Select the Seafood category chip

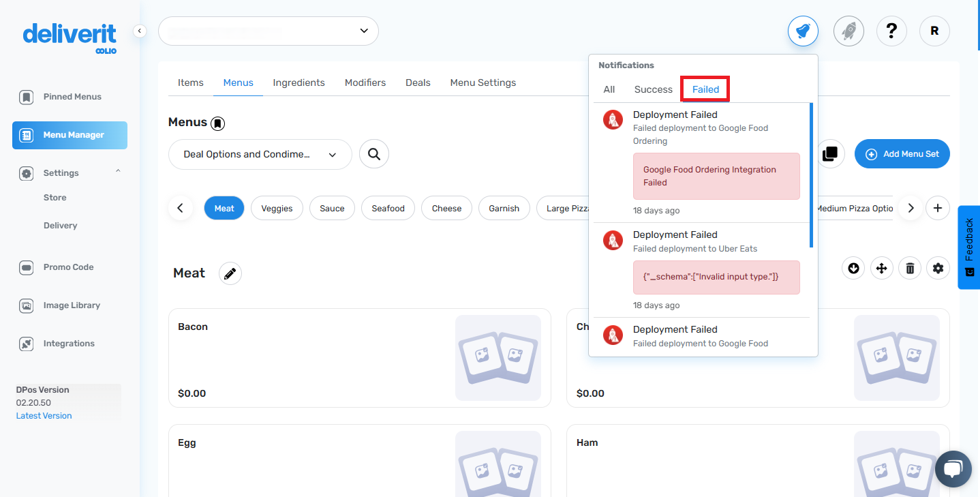click(x=388, y=209)
